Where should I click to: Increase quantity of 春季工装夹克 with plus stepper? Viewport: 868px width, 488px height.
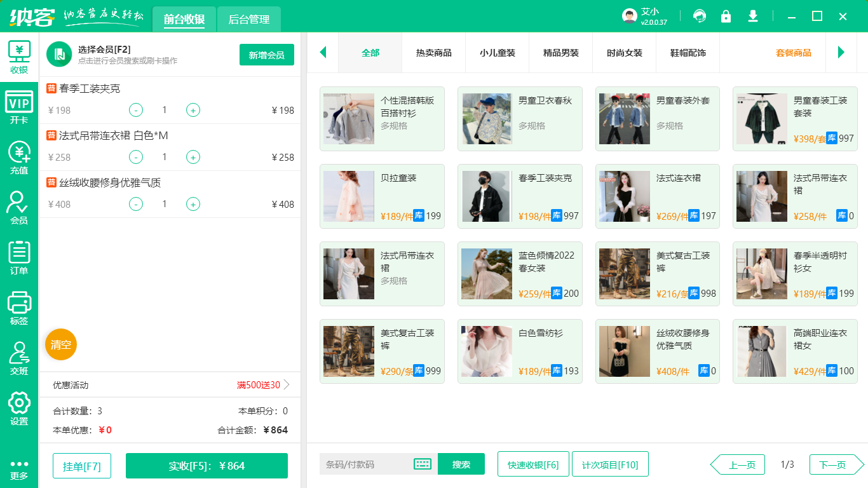[193, 110]
